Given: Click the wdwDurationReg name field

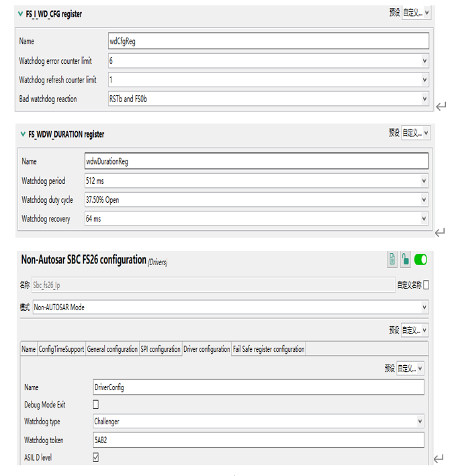Looking at the screenshot, I should (256, 162).
